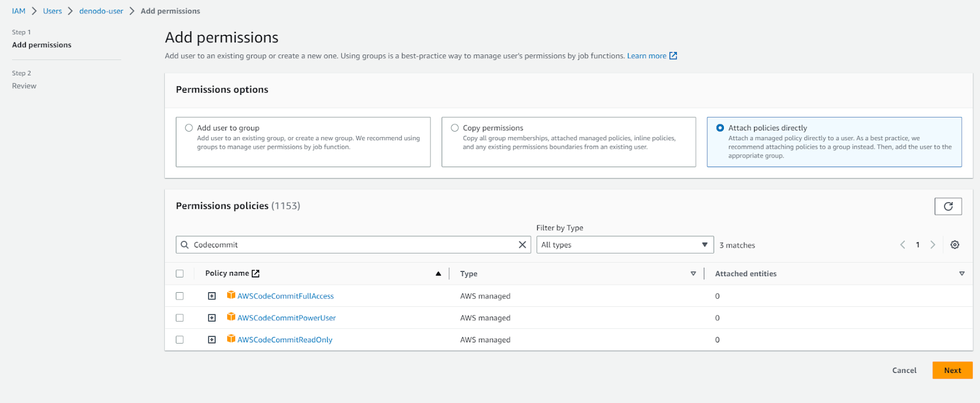This screenshot has height=403, width=980.
Task: Click the Type column header label
Action: (x=469, y=274)
